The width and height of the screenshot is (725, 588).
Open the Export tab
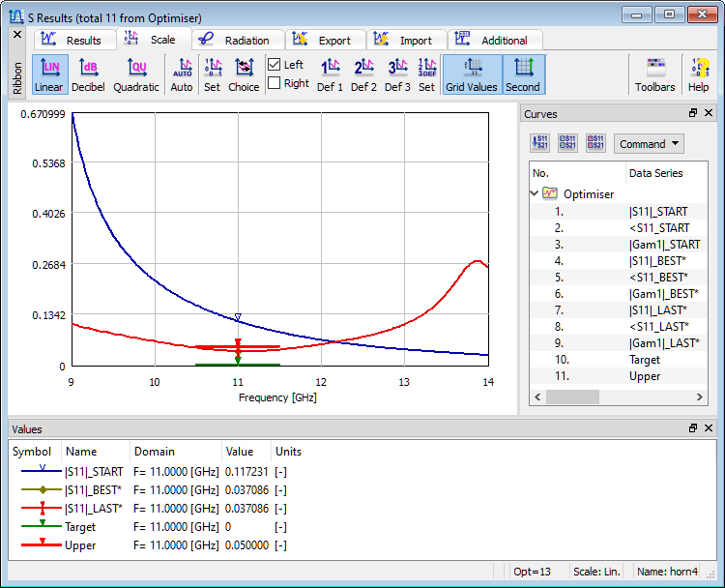[325, 41]
